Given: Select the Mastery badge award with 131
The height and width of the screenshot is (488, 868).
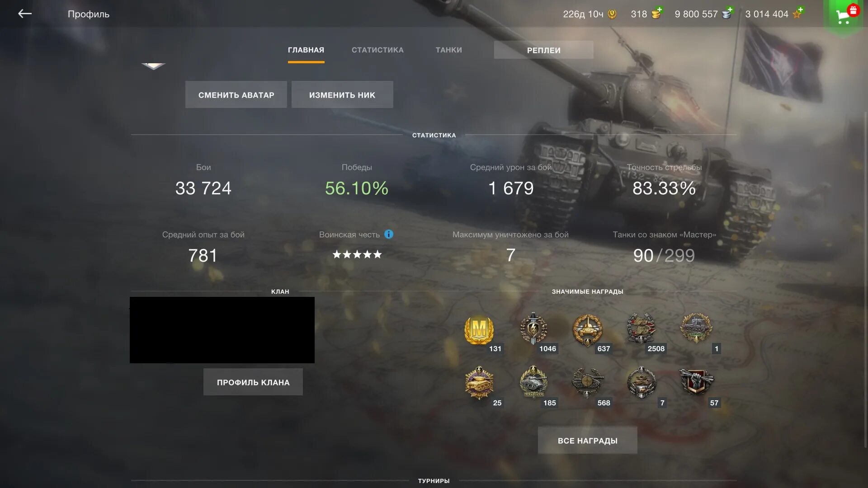Looking at the screenshot, I should point(479,330).
